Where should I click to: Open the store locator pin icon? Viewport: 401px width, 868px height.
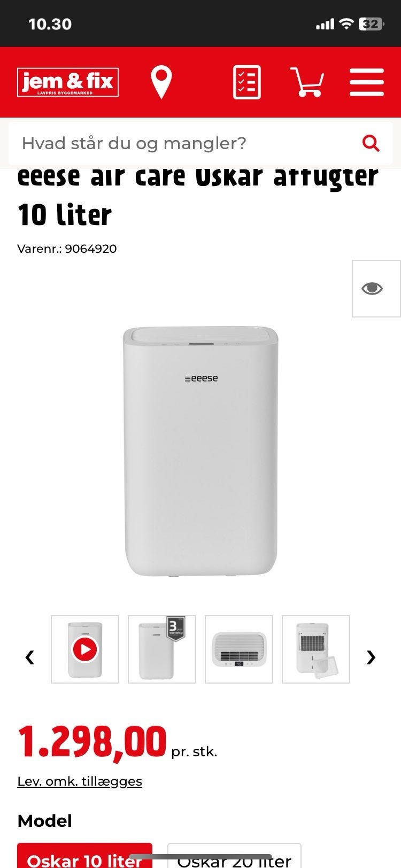tap(161, 82)
